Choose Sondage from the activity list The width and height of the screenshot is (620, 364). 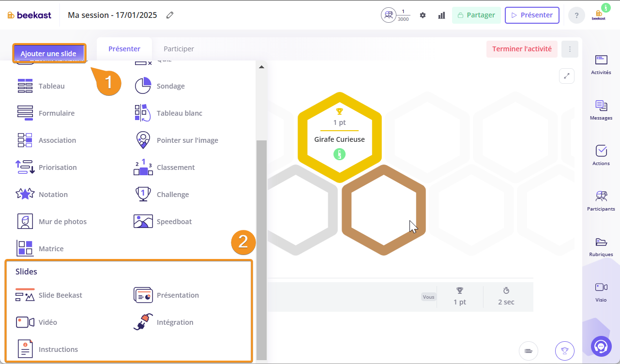(x=171, y=86)
